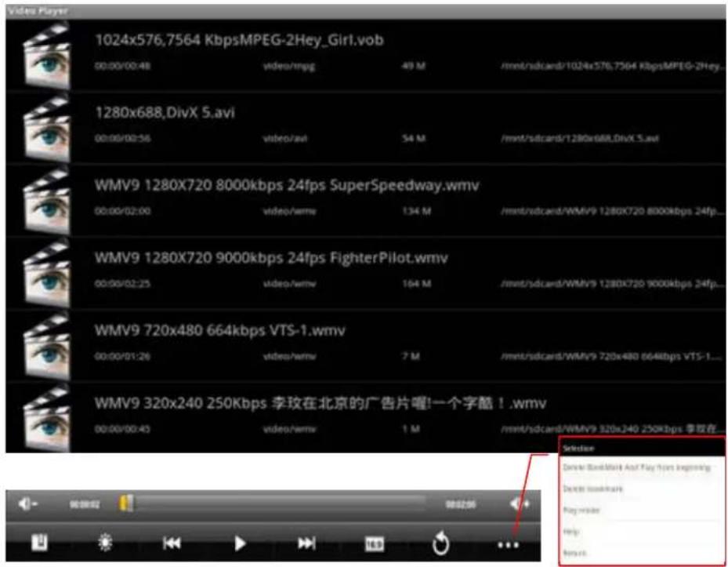Screen dimensions: 728x567
Task: Jump to the middle of the seek bar
Action: tap(274, 503)
